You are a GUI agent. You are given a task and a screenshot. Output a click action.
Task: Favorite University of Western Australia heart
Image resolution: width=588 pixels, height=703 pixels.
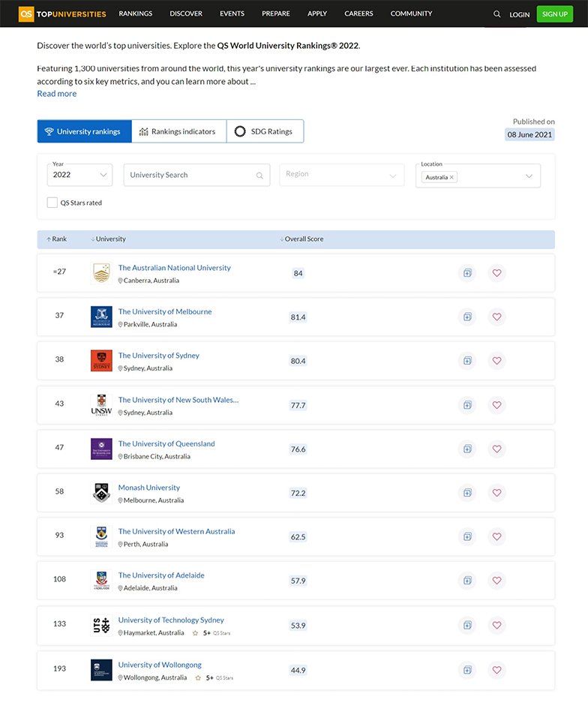pyautogui.click(x=496, y=536)
